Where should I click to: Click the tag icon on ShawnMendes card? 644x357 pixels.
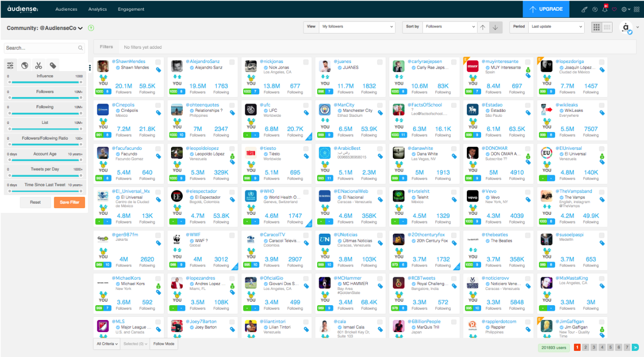pyautogui.click(x=158, y=70)
